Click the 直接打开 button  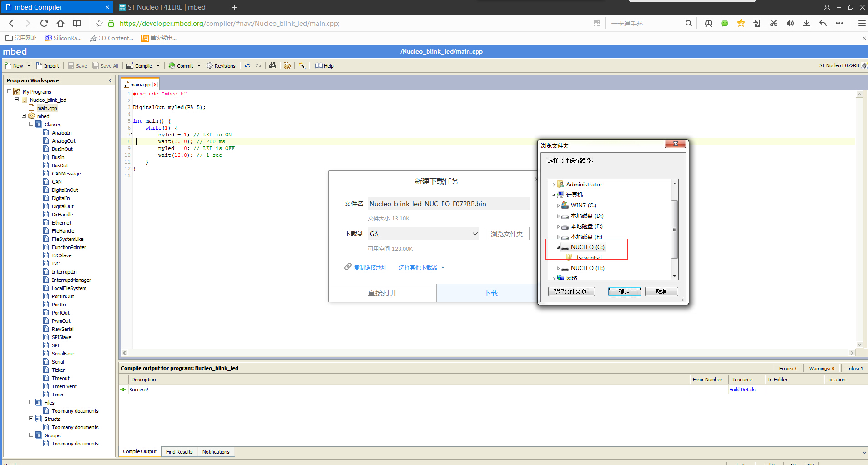pyautogui.click(x=383, y=293)
